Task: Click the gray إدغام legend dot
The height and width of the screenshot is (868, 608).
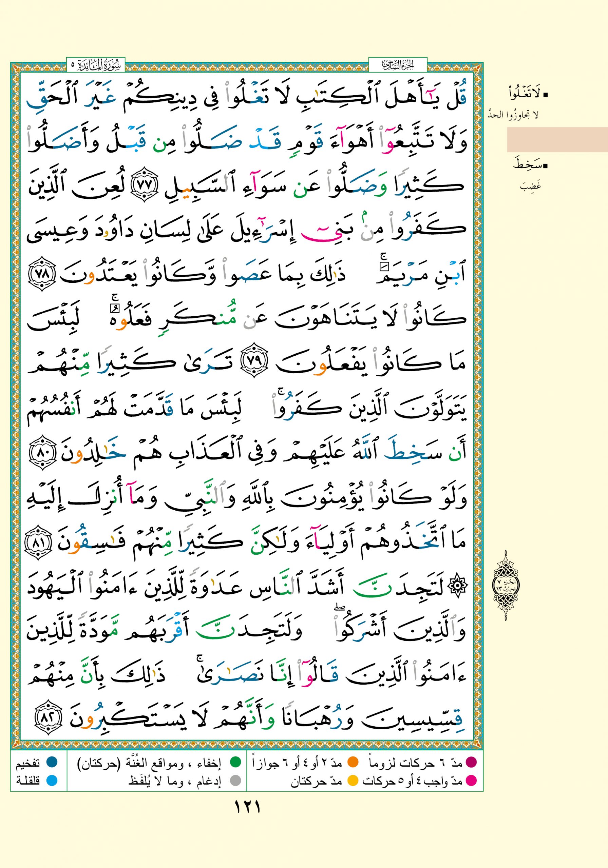Action: point(236,780)
